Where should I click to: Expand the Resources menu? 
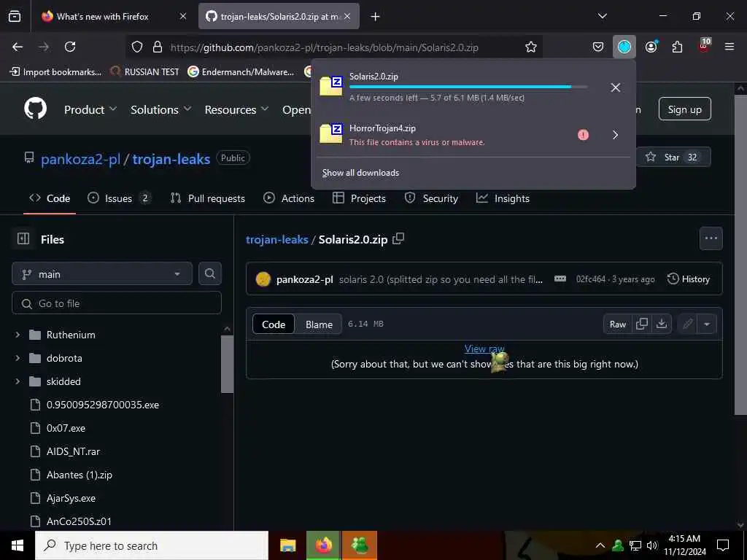click(x=236, y=109)
